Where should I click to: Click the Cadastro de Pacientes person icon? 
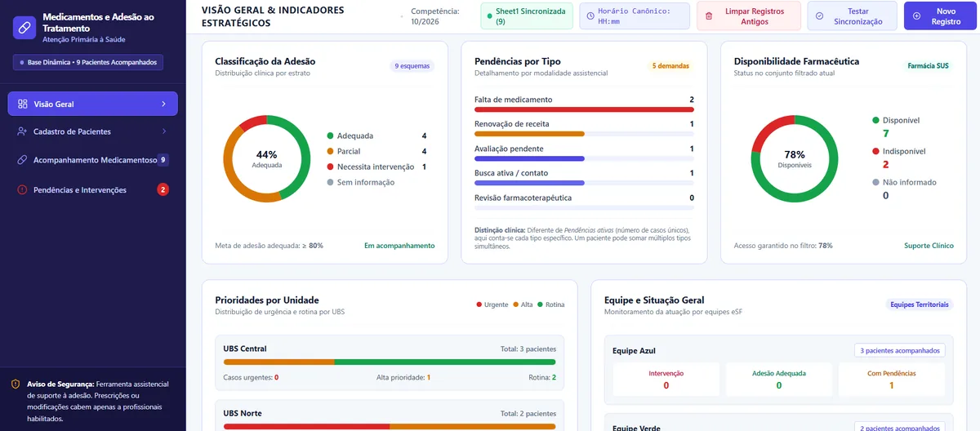click(x=22, y=131)
